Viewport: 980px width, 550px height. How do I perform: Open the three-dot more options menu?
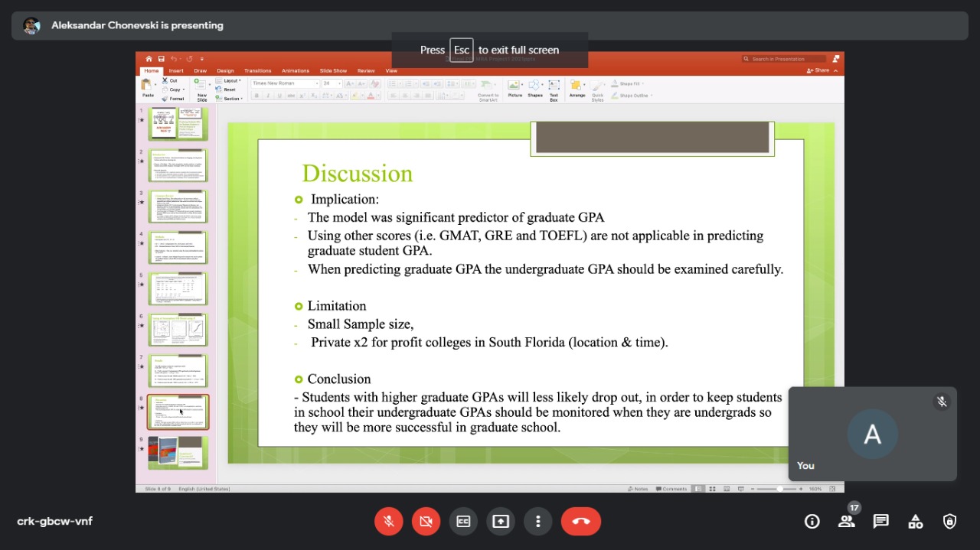pos(538,522)
